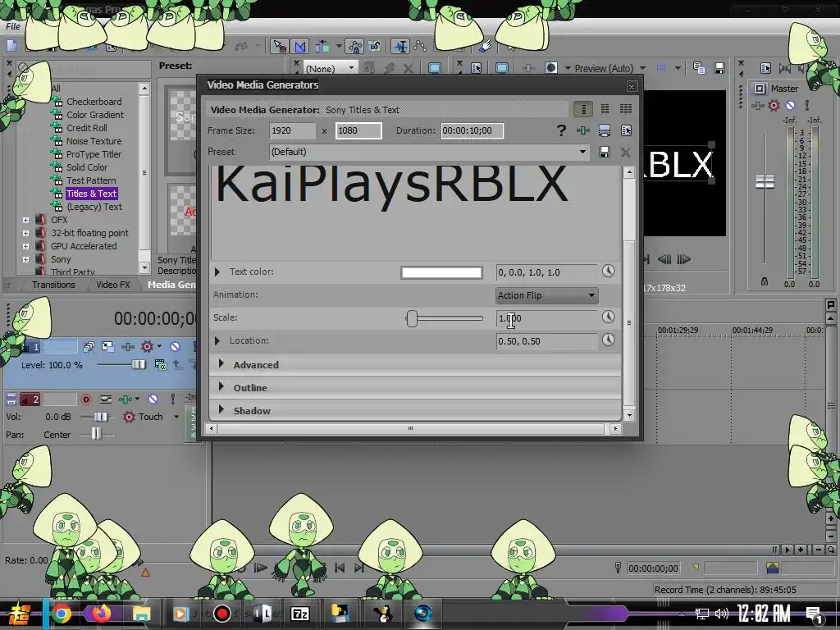The width and height of the screenshot is (840, 630).
Task: Click Track Motion icon on video track 1
Action: pyautogui.click(x=107, y=347)
